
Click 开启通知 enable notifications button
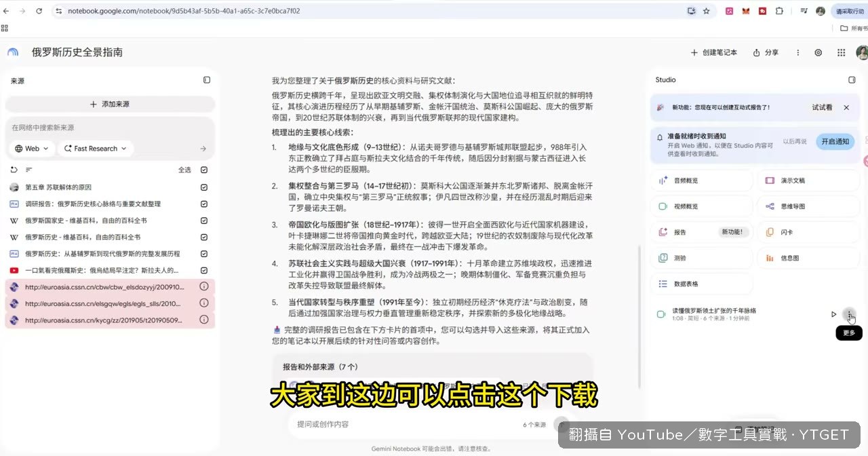tap(835, 141)
